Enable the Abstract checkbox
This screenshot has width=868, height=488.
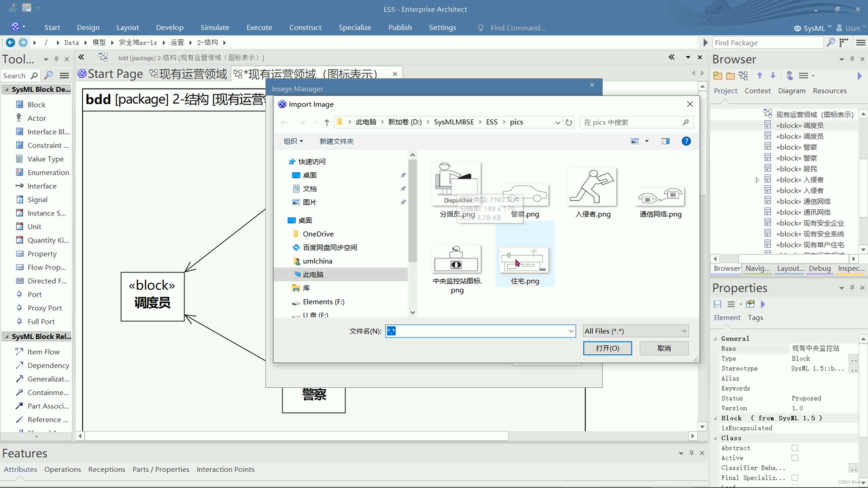pyautogui.click(x=794, y=448)
